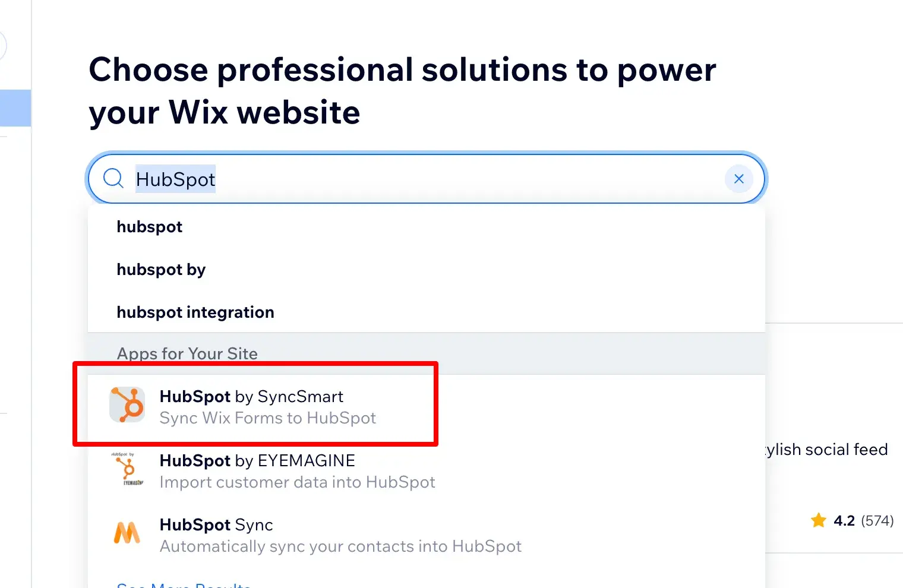Click the 4.2 (574) rating text
Screen dimensions: 903x588
(863, 521)
